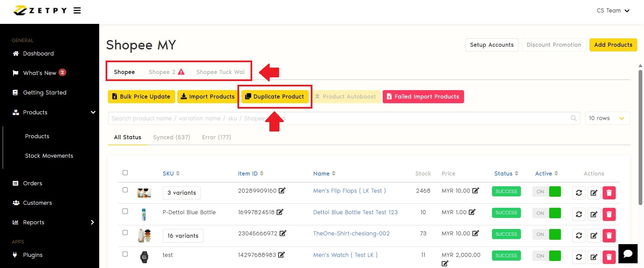The height and width of the screenshot is (268, 644).
Task: Click the Zetpy logo
Action: [40, 10]
